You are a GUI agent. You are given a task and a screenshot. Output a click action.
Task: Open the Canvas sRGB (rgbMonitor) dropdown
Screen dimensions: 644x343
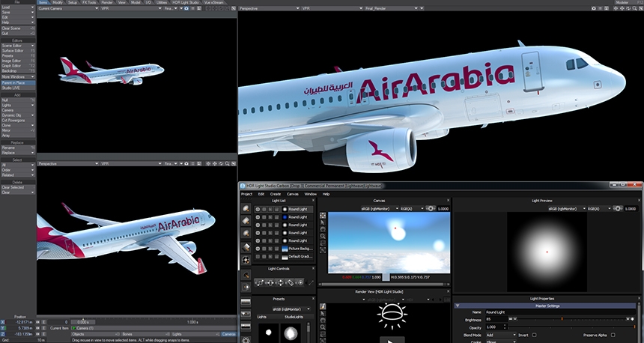click(380, 209)
